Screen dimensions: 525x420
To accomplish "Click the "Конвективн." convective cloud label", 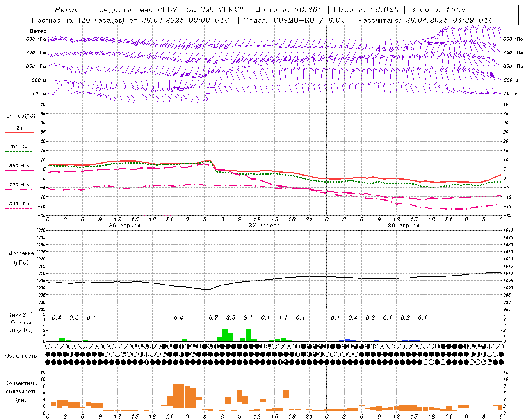I will point(21,383).
